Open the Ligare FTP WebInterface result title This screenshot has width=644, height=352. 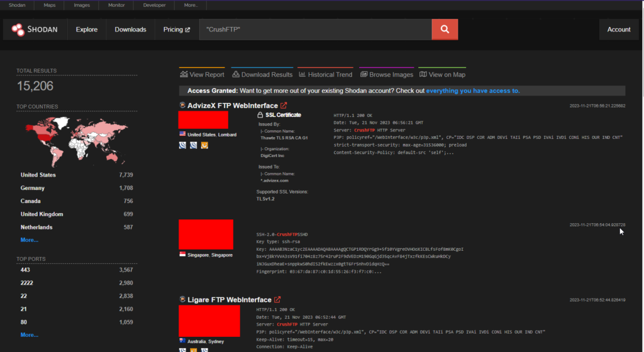229,300
